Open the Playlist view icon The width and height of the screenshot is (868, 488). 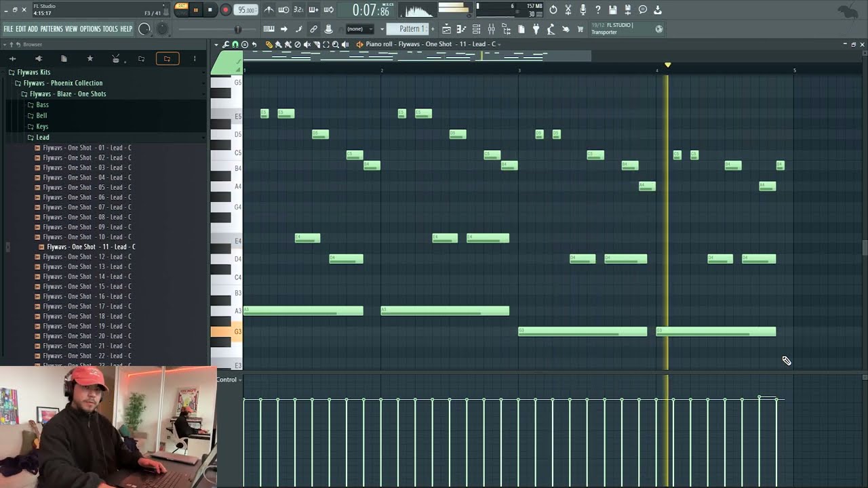[446, 29]
